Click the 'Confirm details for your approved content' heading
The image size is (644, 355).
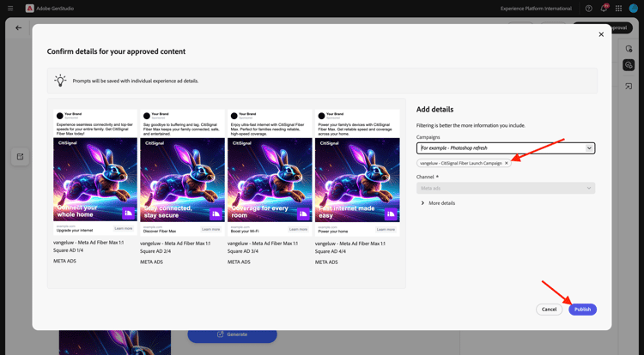116,51
